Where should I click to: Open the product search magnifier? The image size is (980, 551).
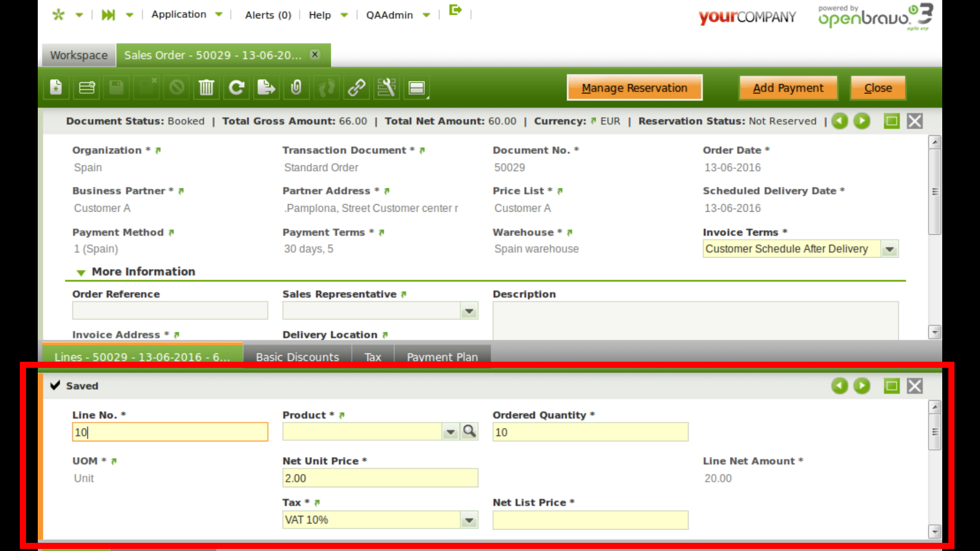(x=469, y=432)
